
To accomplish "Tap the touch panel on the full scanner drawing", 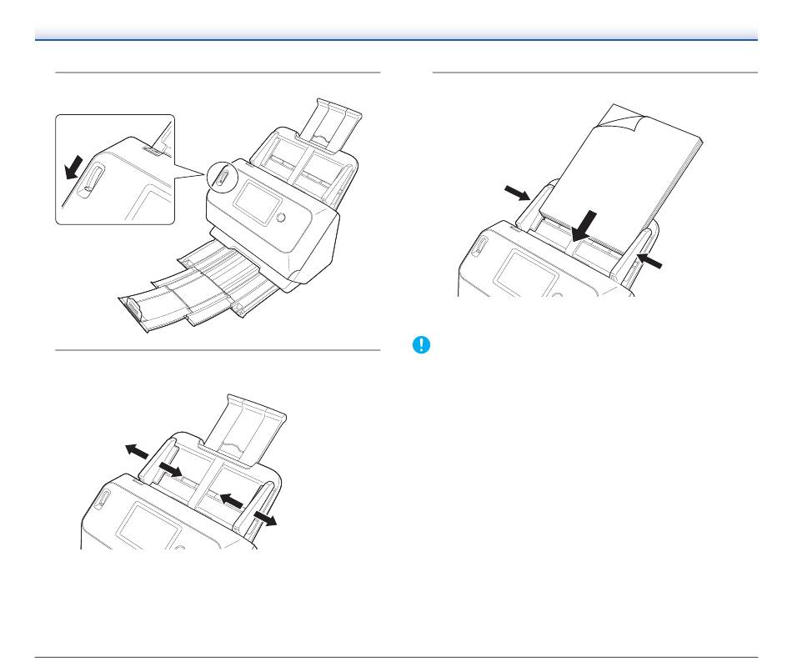I will 257,203.
